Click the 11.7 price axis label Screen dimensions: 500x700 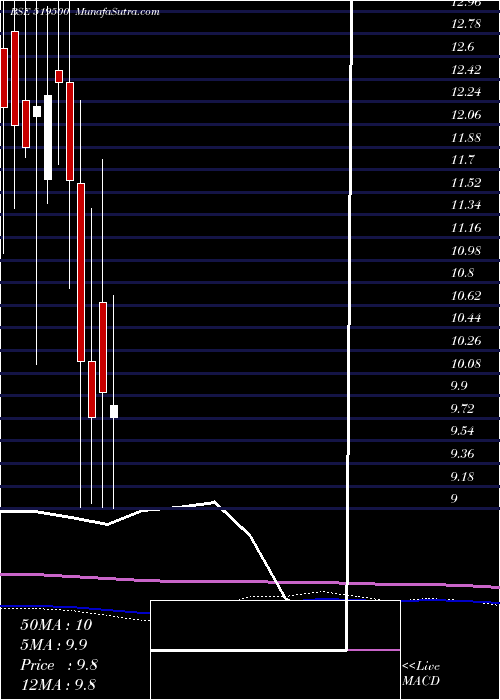click(463, 160)
